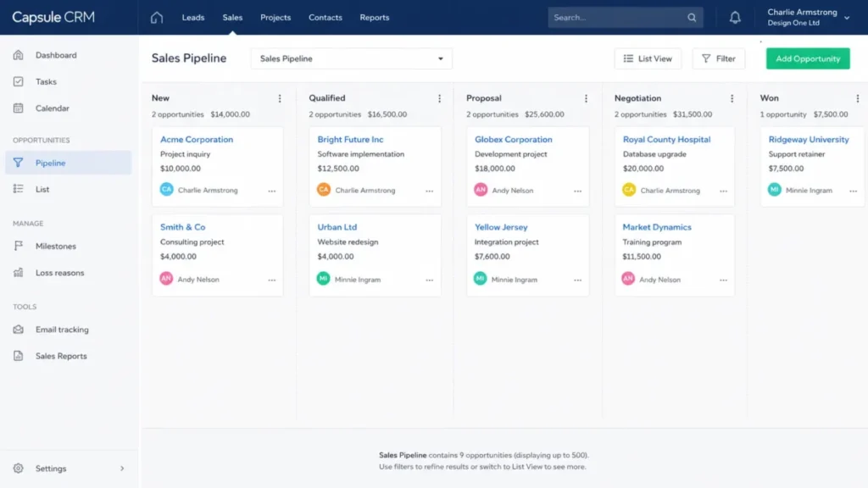Click the $25,600.00 Proposal total

[545, 114]
